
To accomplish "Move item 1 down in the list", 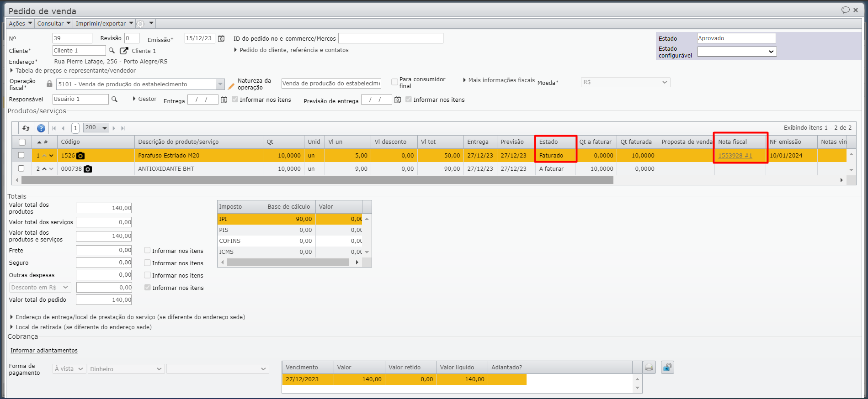I will pos(51,156).
